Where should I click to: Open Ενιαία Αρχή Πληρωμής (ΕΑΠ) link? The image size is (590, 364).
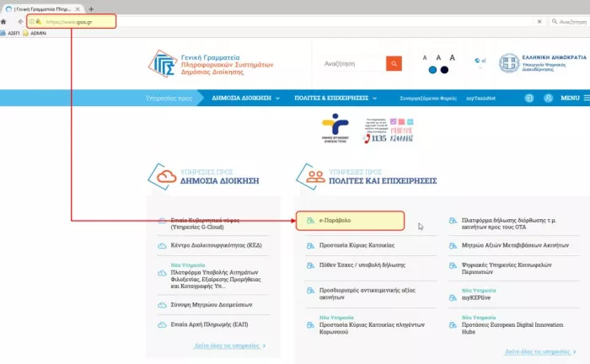click(209, 324)
